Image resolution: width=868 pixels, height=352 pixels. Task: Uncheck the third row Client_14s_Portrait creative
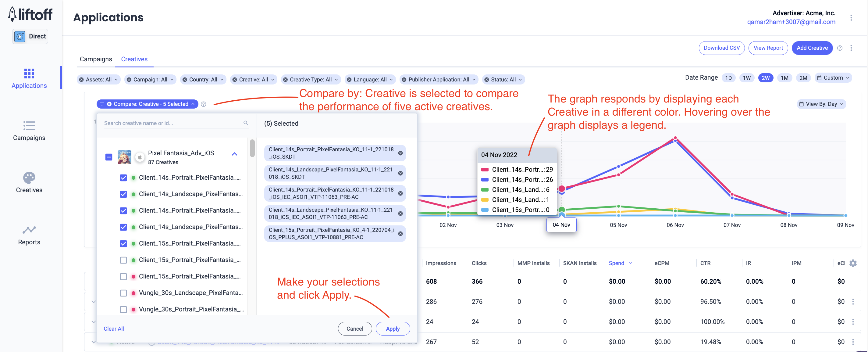pyautogui.click(x=123, y=211)
